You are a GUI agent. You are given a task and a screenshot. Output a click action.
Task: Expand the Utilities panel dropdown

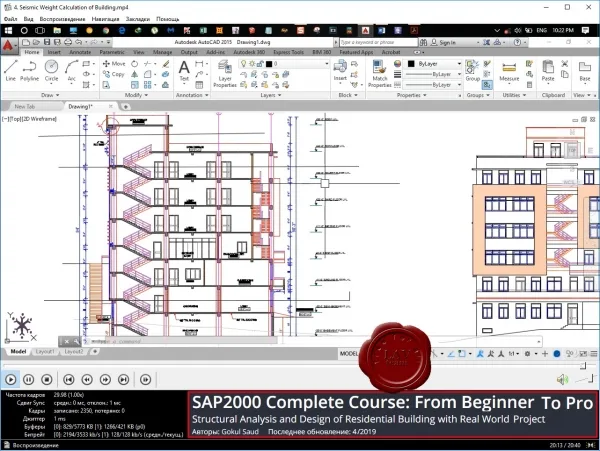pos(514,95)
